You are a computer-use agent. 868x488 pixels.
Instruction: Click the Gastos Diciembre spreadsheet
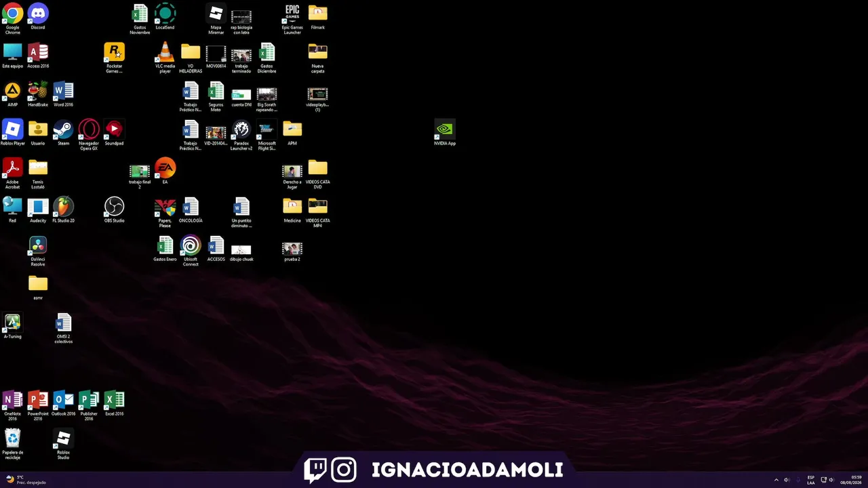(x=267, y=52)
